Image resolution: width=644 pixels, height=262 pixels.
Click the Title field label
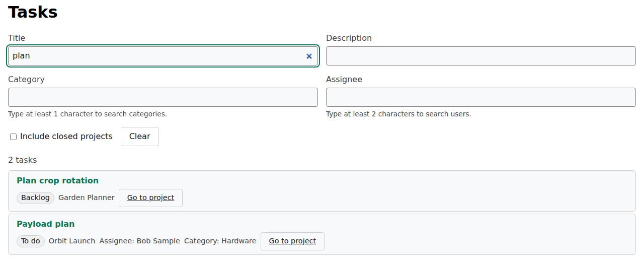tap(17, 38)
